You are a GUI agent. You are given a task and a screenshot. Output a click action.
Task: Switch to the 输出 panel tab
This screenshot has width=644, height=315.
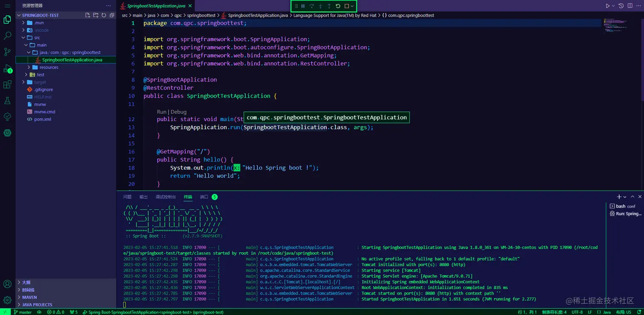144,197
